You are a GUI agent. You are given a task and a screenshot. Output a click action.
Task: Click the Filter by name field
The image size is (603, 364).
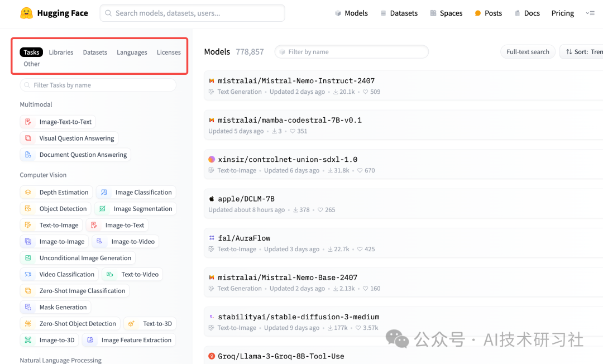click(x=352, y=52)
